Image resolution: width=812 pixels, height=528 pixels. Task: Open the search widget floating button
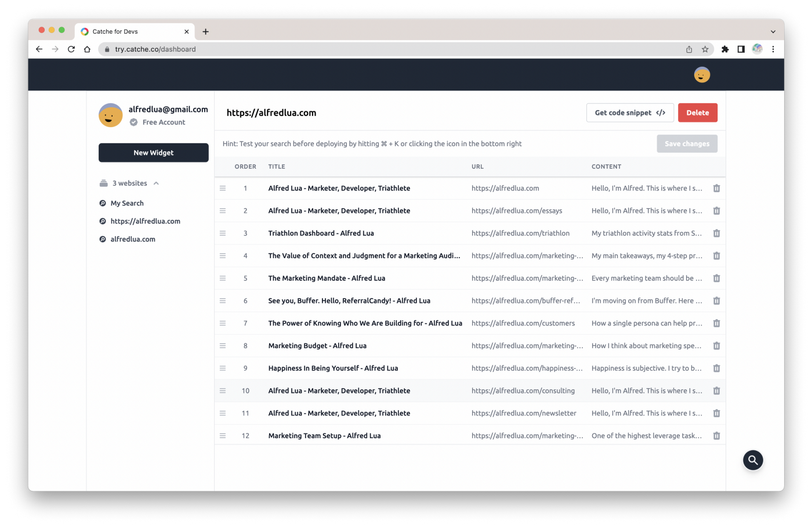pos(753,460)
